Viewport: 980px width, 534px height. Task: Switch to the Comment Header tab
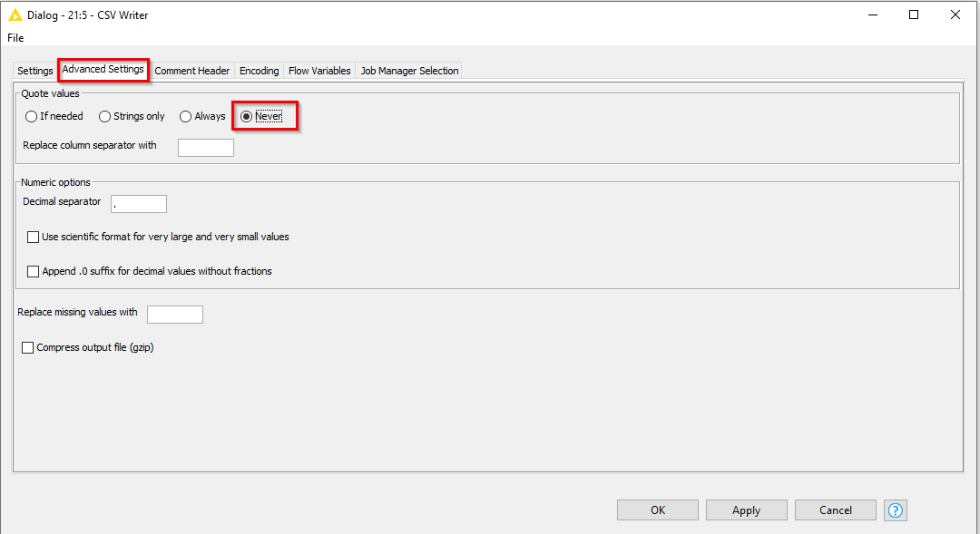point(192,71)
